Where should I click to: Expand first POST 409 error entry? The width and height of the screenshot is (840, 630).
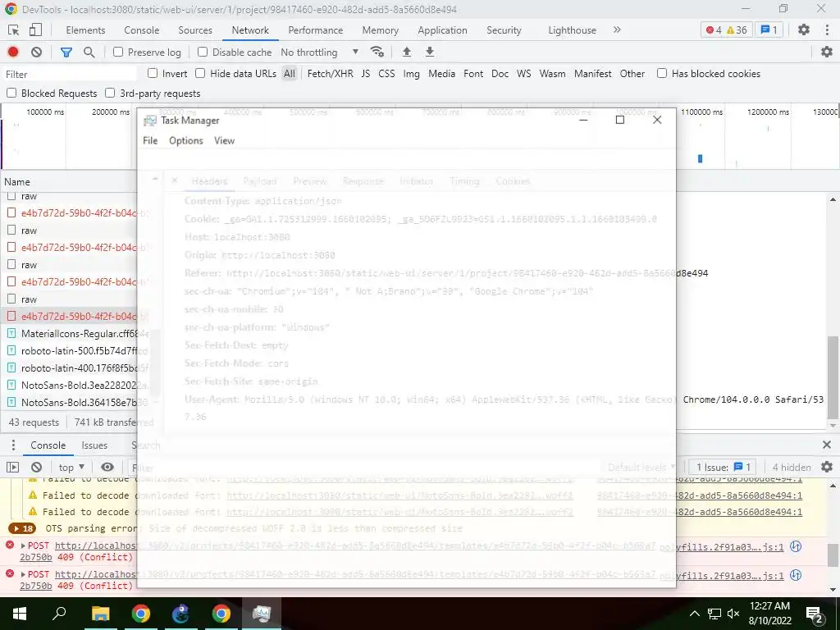click(23, 546)
